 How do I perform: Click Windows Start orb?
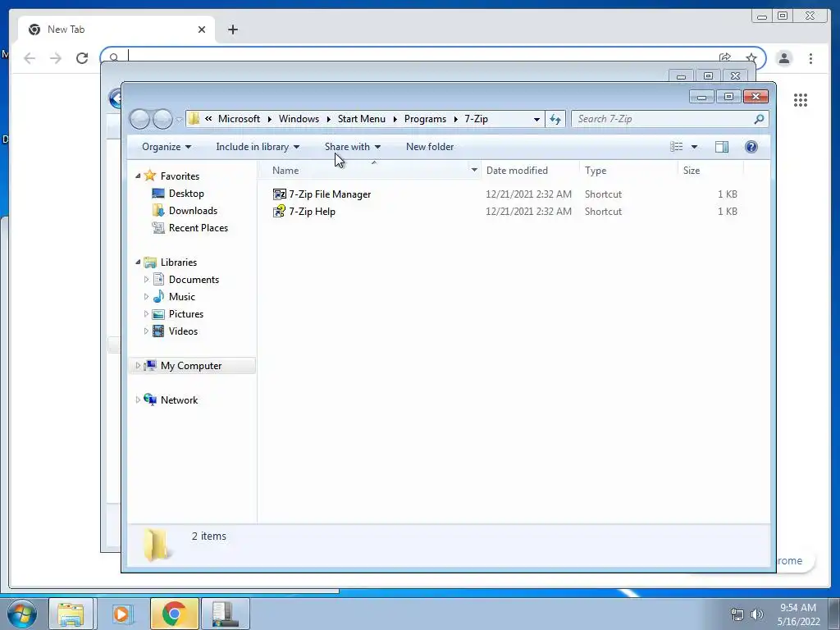(22, 614)
